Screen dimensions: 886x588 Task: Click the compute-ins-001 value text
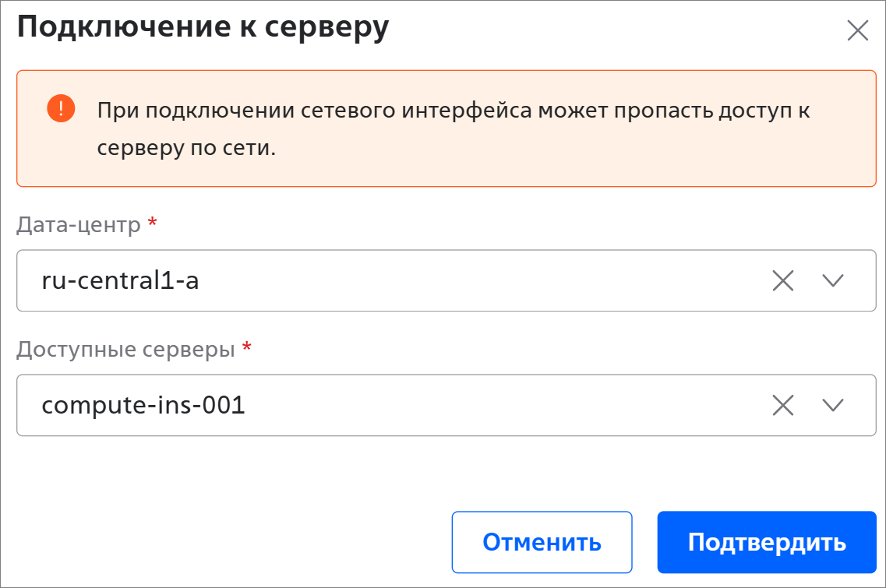tap(143, 405)
